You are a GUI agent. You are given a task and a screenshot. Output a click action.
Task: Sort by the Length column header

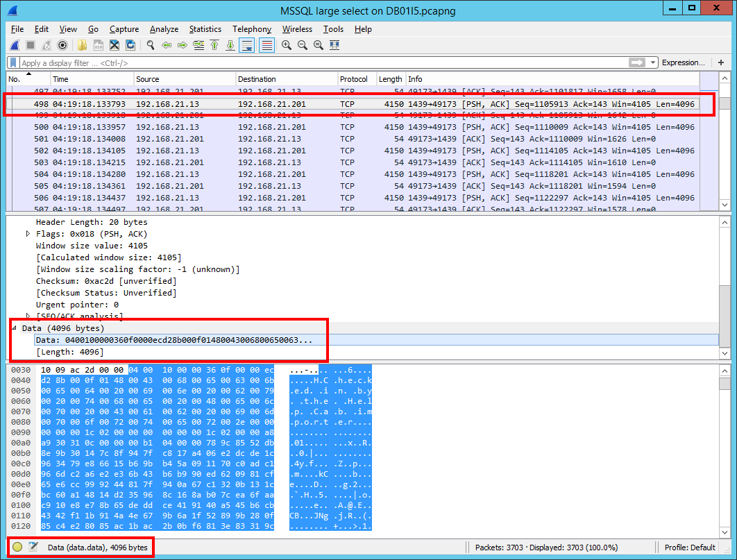click(x=391, y=79)
